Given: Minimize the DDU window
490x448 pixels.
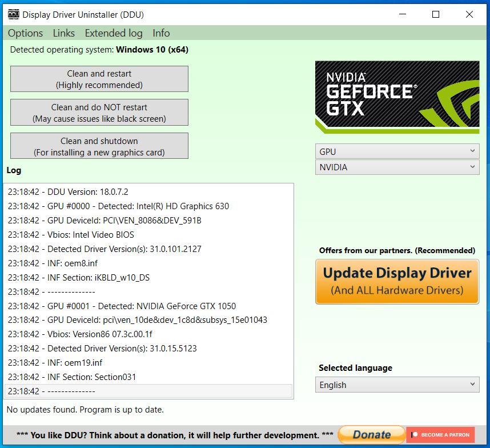Looking at the screenshot, I should [403, 14].
